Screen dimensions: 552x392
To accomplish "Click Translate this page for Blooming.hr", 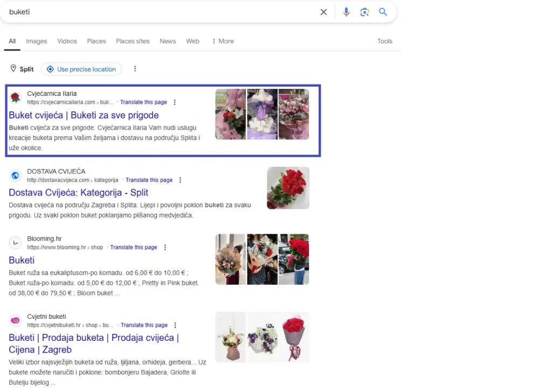I will click(x=134, y=248).
